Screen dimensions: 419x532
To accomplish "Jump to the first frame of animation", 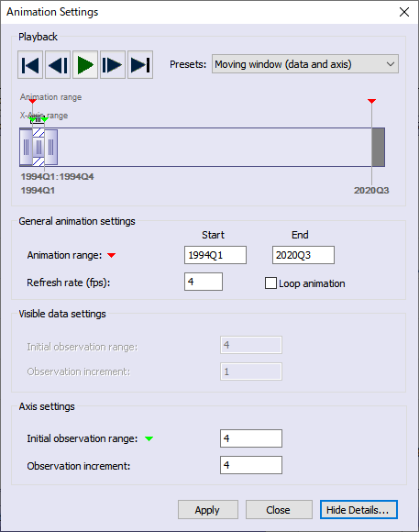I will (30, 65).
